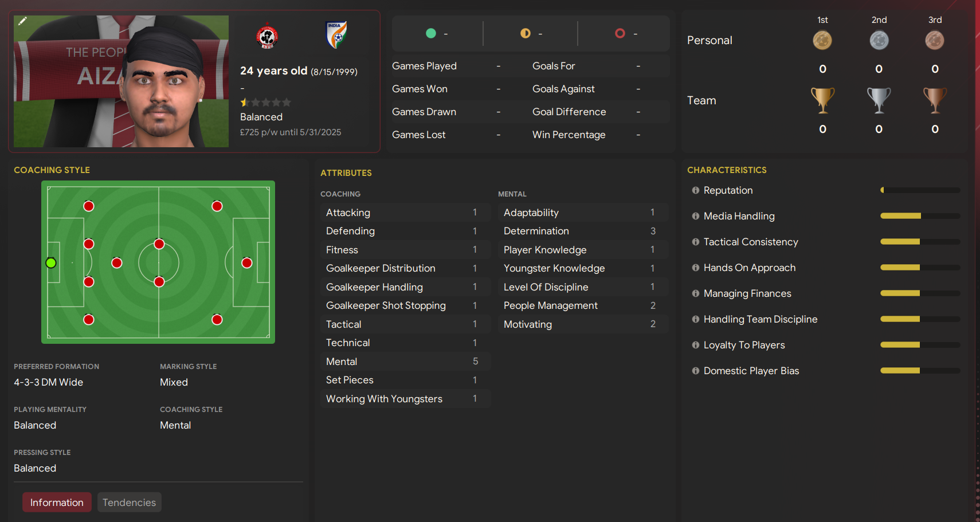Switch to the Tendencies tab
Screen dimensions: 980x522
(x=129, y=503)
